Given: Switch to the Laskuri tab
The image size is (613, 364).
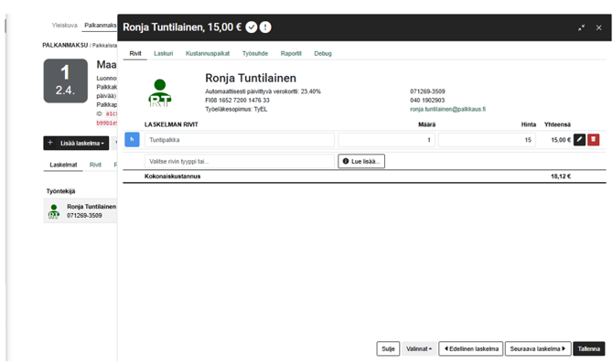Looking at the screenshot, I should click(x=164, y=54).
